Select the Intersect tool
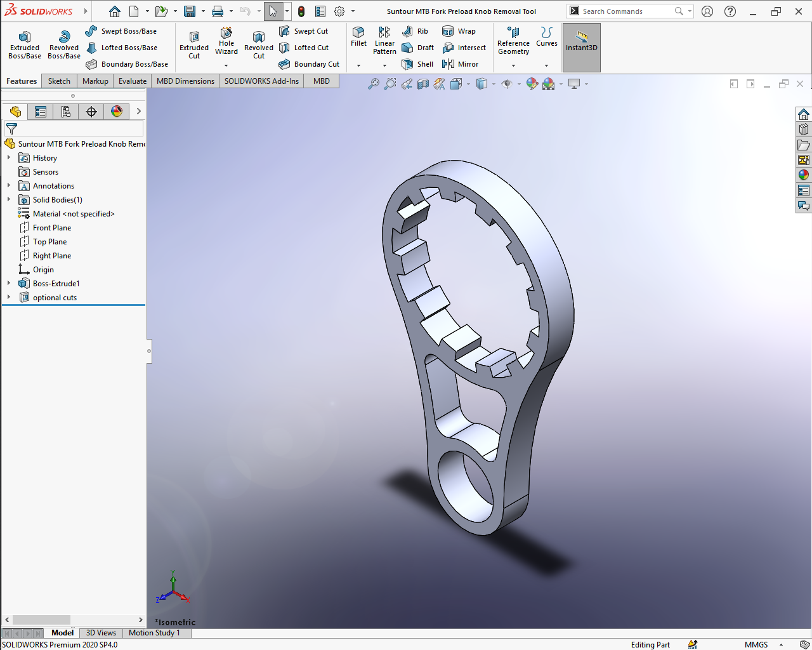This screenshot has height=650, width=812. (x=464, y=48)
